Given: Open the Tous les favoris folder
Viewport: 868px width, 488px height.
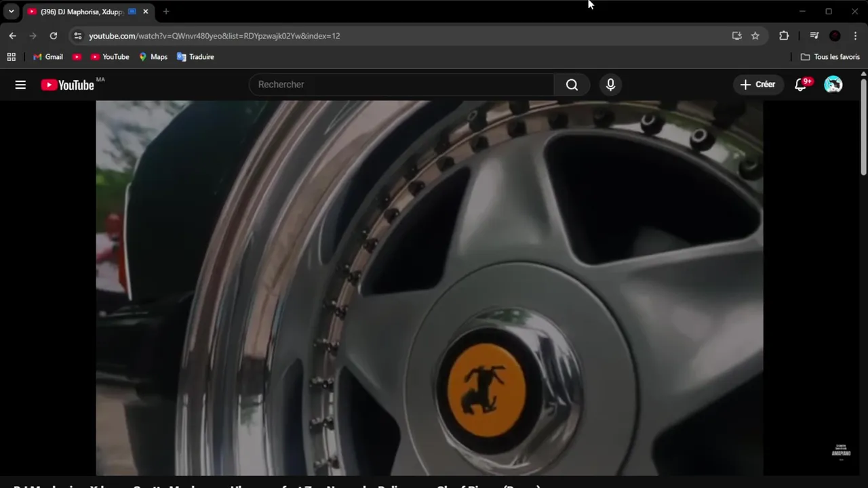Looking at the screenshot, I should tap(830, 57).
